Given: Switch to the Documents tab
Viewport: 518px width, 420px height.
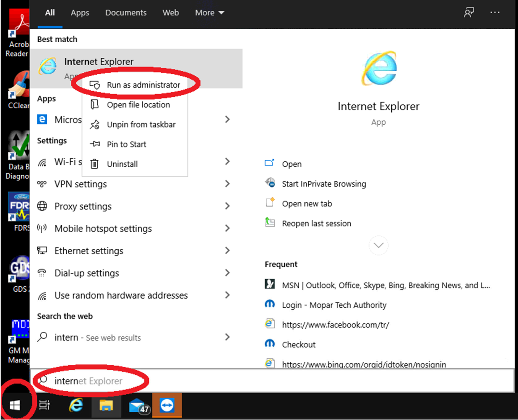Looking at the screenshot, I should tap(126, 13).
